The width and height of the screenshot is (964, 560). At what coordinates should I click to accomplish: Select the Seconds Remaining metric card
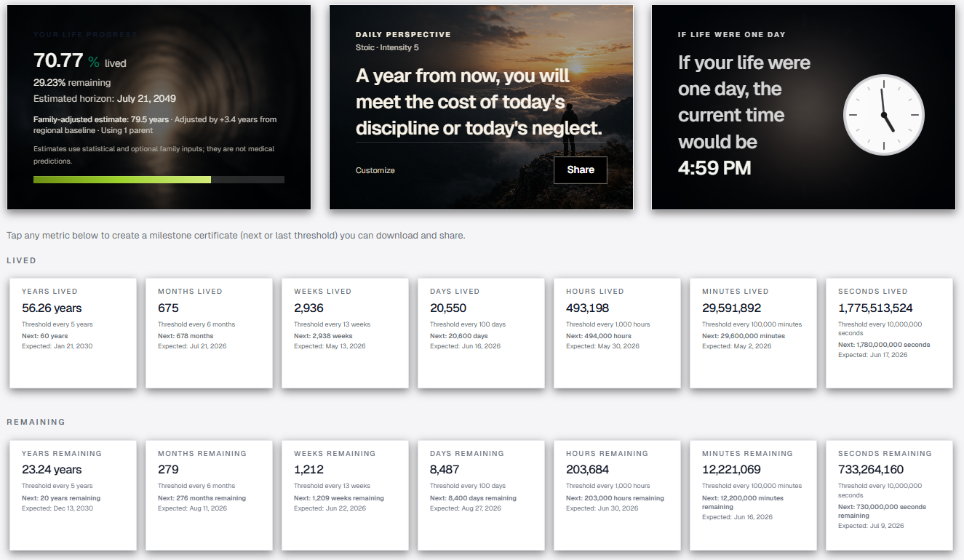pyautogui.click(x=889, y=495)
